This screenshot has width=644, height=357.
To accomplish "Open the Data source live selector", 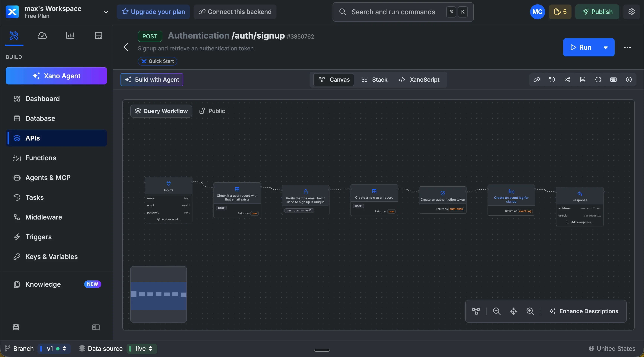I will pyautogui.click(x=142, y=349).
